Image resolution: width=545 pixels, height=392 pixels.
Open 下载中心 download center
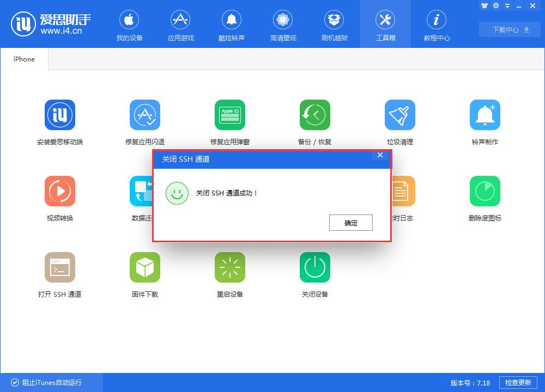[x=510, y=29]
